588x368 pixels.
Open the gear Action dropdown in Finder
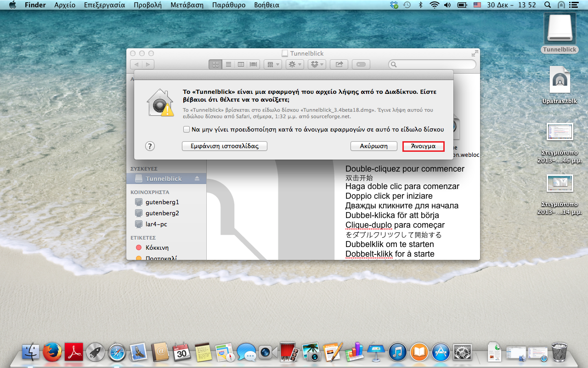pyautogui.click(x=294, y=65)
